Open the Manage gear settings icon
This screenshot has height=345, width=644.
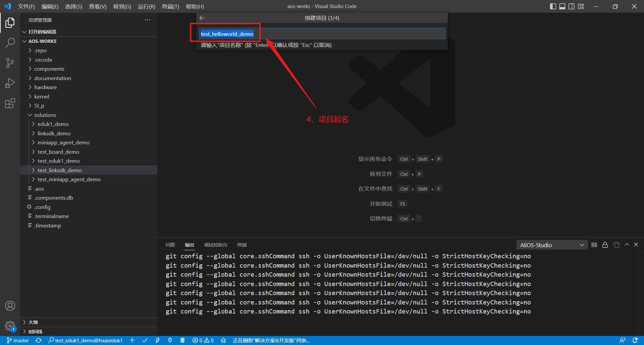[10, 326]
